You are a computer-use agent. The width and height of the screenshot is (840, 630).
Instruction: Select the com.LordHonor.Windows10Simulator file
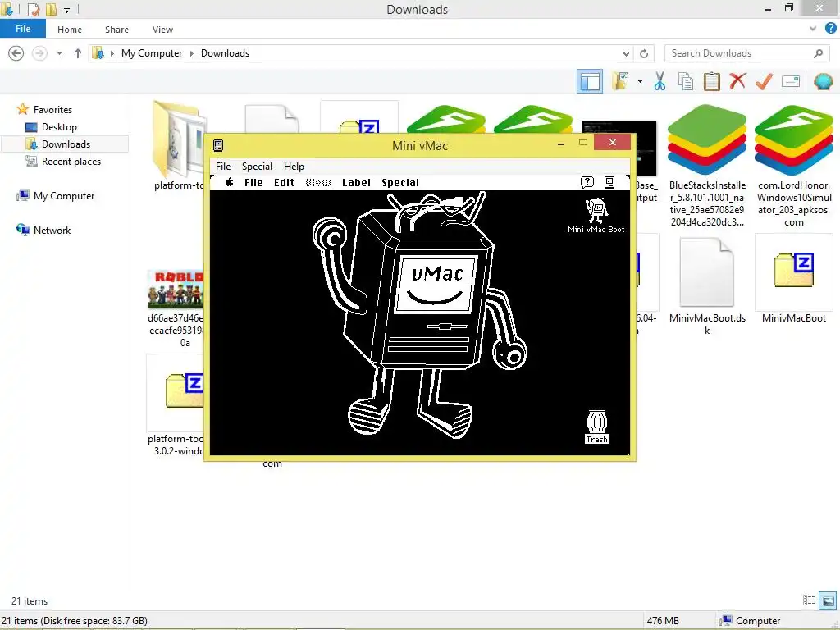click(x=794, y=166)
